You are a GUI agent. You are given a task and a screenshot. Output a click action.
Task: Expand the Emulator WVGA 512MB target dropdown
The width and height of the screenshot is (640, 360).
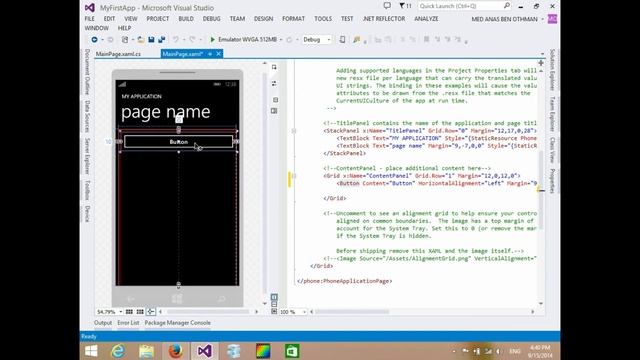coord(281,40)
